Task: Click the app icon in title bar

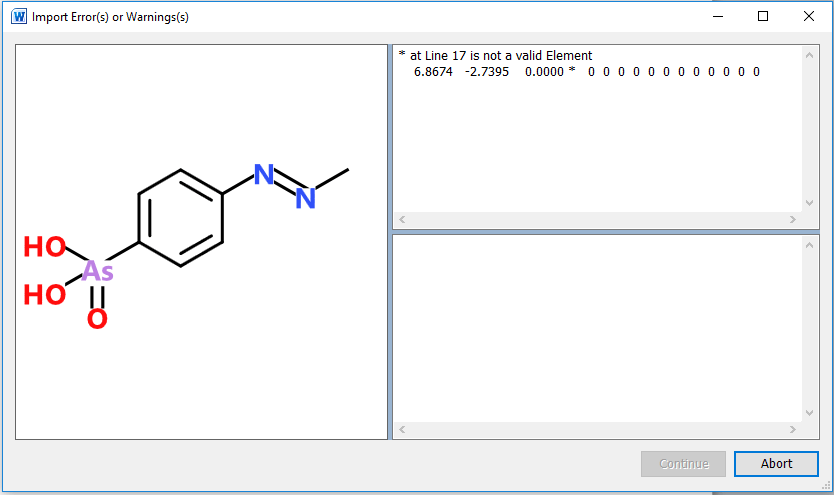Action: 18,17
